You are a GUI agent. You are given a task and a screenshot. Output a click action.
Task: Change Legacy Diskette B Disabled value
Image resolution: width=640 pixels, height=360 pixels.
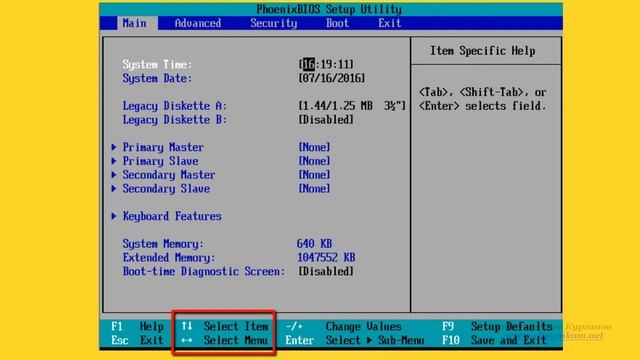click(326, 120)
